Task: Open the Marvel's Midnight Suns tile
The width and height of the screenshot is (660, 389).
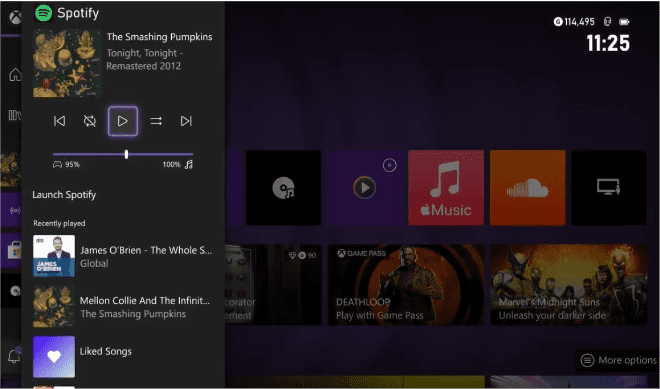Action: click(569, 285)
